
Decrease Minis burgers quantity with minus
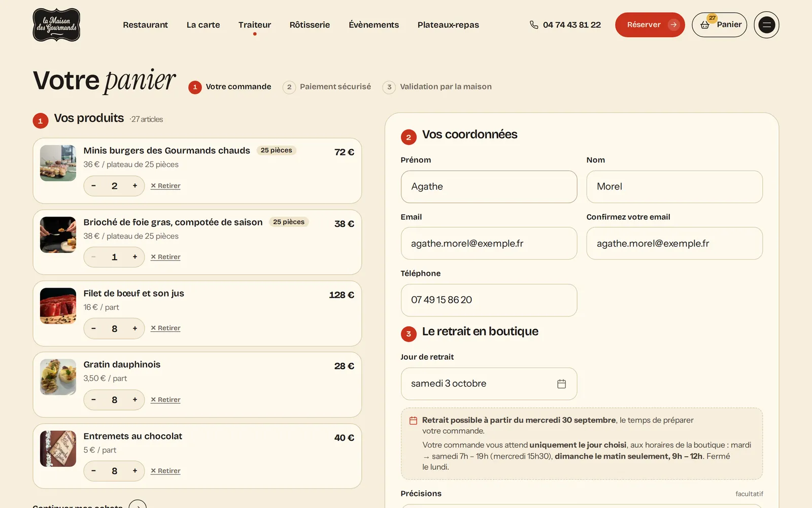click(x=93, y=186)
